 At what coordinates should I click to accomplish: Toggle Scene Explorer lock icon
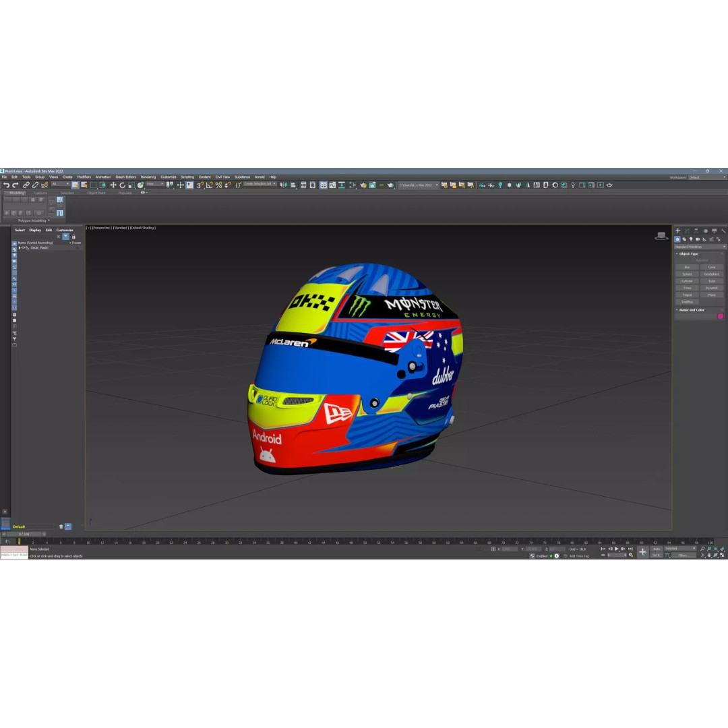coord(73,237)
